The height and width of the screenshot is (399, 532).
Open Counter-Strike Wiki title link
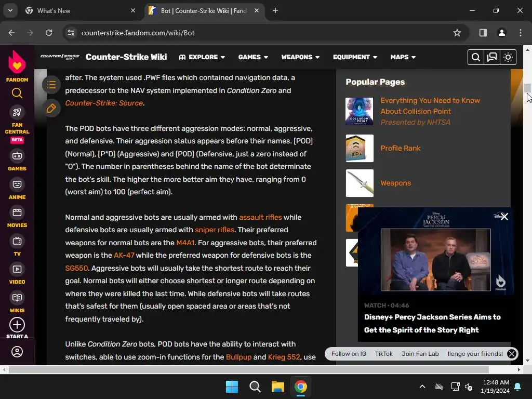126,57
